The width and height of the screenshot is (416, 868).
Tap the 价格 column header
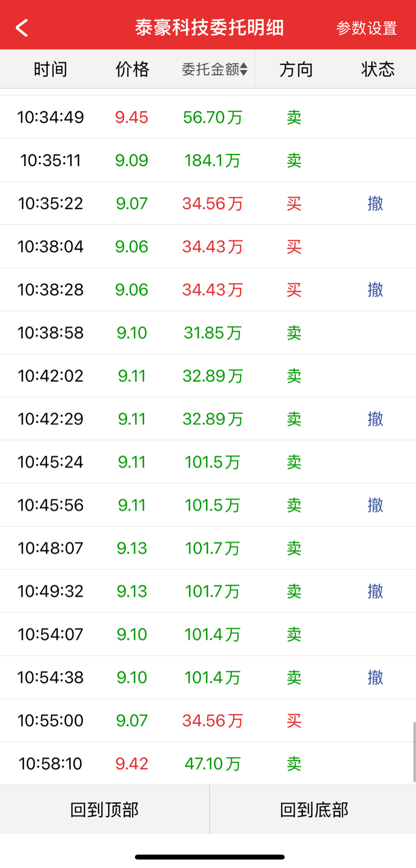click(x=132, y=69)
